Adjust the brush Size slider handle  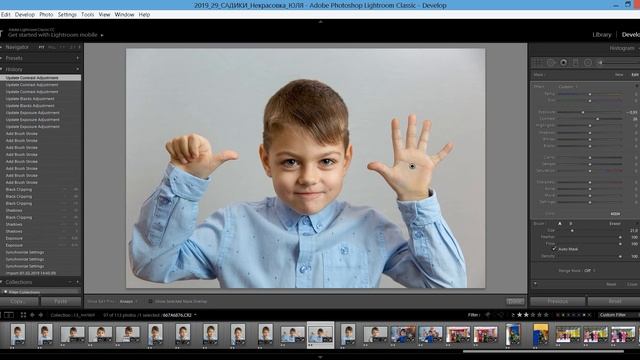(572, 231)
